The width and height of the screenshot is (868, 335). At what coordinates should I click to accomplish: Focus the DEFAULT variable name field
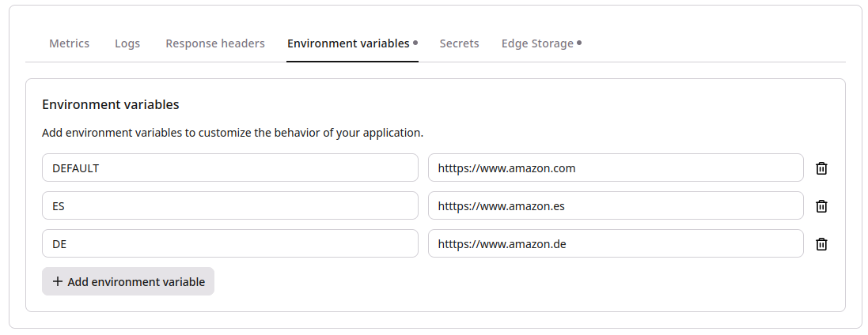pos(229,167)
